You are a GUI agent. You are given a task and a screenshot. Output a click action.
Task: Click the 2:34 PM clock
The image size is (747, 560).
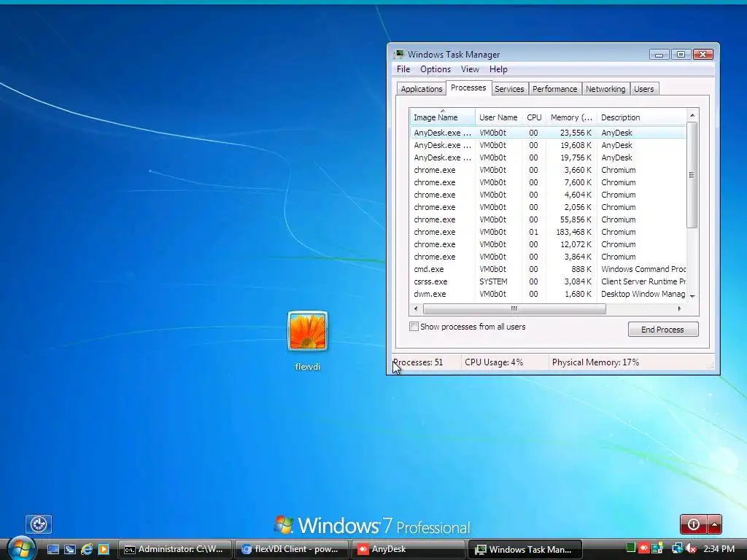(719, 548)
